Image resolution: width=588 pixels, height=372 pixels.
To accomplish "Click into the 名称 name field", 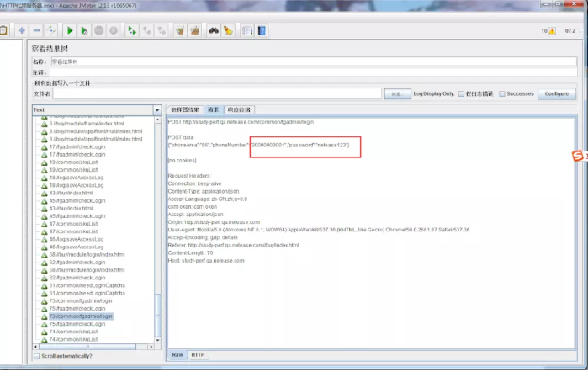I will pyautogui.click(x=314, y=61).
